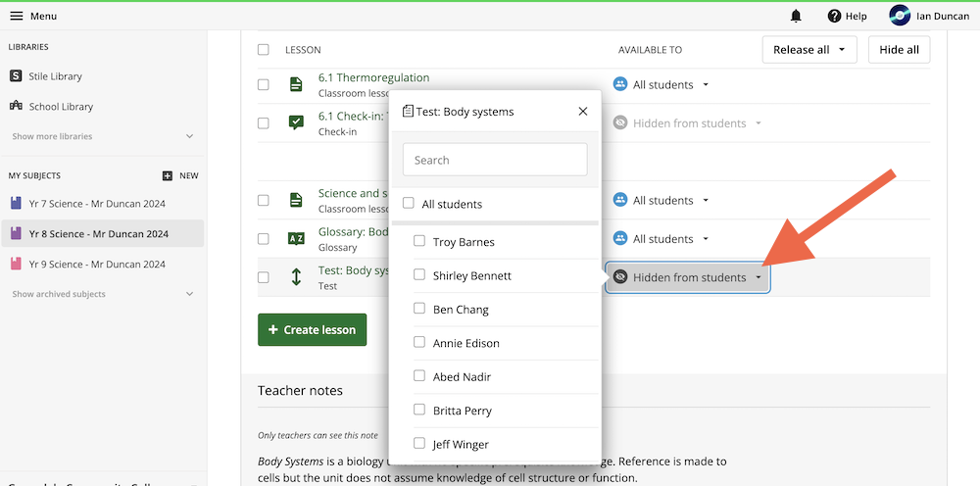Click the Create lesson button
The image size is (980, 486).
[x=312, y=330]
